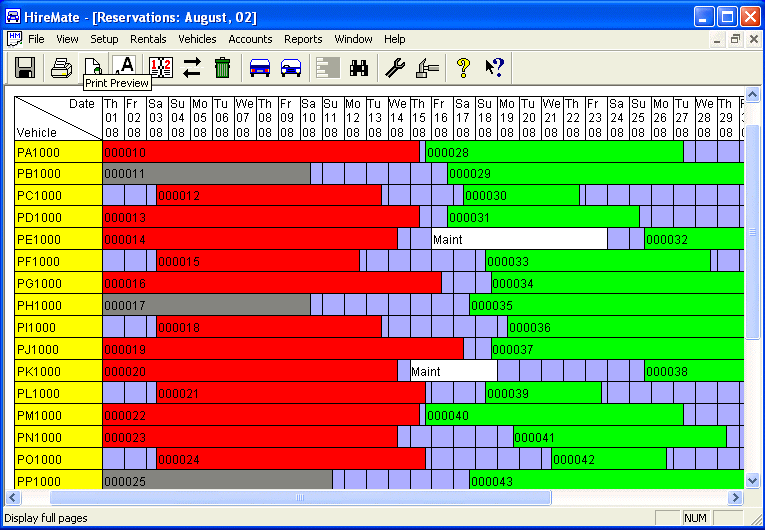Click the yellow question mark help icon

463,68
